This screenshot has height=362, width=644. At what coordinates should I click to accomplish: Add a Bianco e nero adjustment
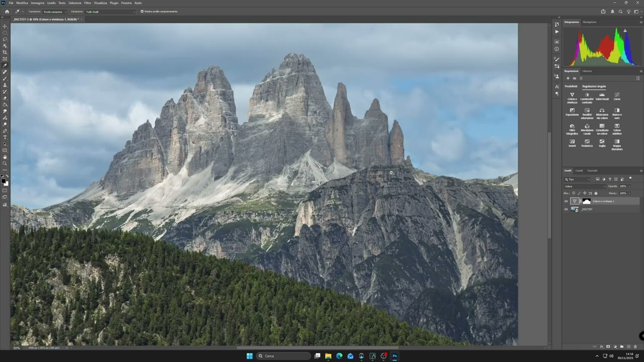point(617,113)
